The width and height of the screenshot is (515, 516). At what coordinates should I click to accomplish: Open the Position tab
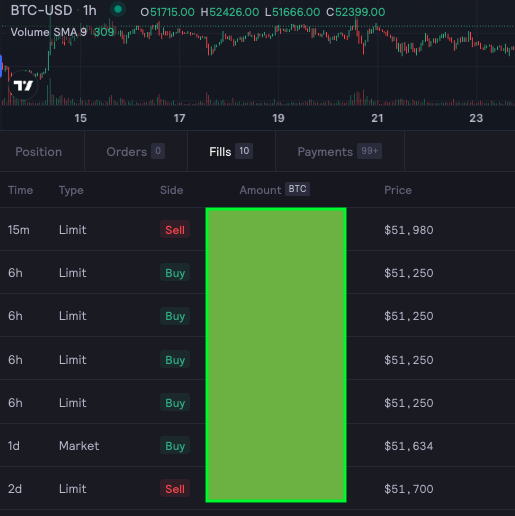pos(39,152)
